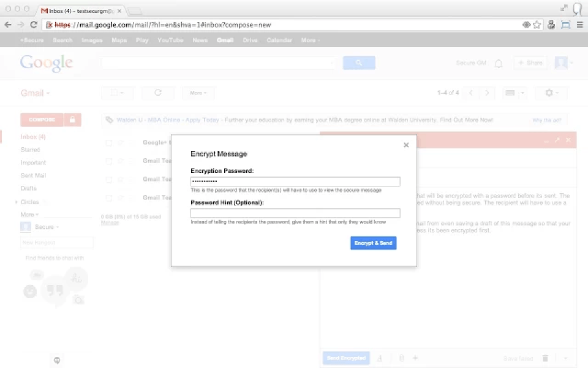The height and width of the screenshot is (368, 588).
Task: Click the account profile picture
Action: pyautogui.click(x=561, y=63)
